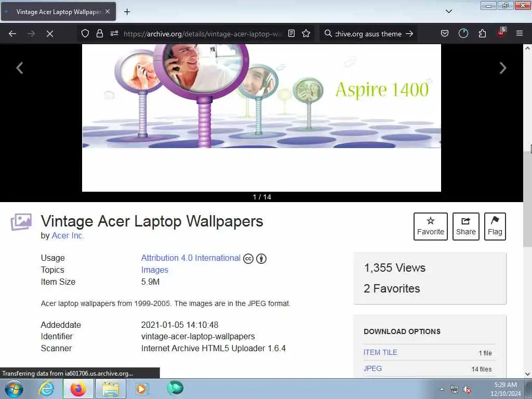
Task: Click the attribution person license icon
Action: tap(261, 259)
